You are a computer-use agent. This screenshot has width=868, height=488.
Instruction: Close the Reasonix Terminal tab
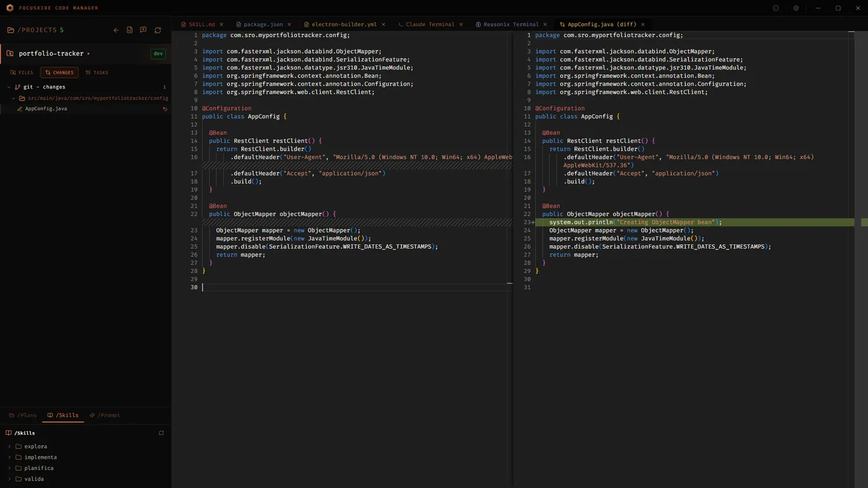pyautogui.click(x=545, y=24)
